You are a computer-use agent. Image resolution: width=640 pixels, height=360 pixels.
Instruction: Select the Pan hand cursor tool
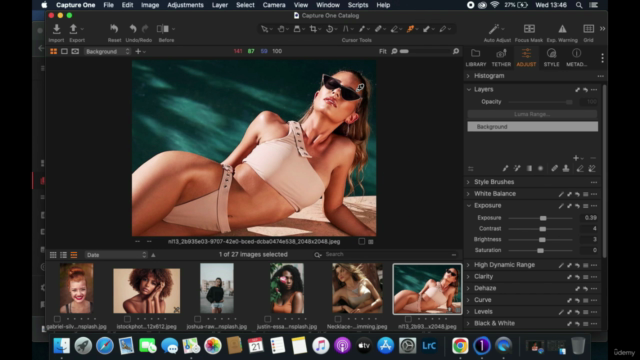coord(281,29)
